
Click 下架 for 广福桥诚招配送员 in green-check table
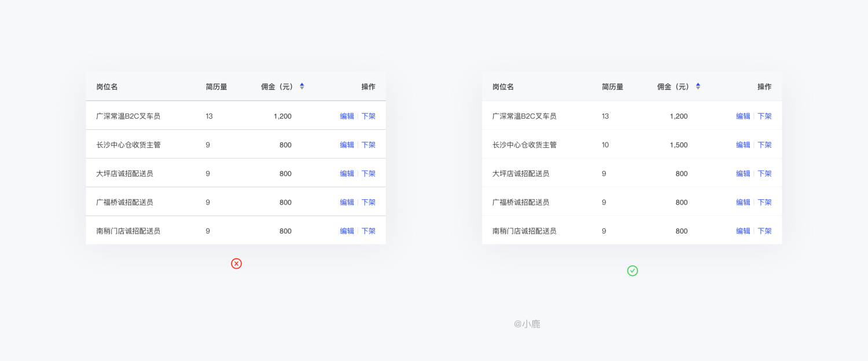point(765,202)
